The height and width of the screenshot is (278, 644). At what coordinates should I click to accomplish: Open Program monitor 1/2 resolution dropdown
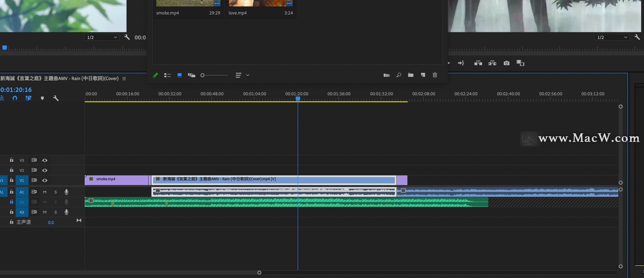coord(612,37)
